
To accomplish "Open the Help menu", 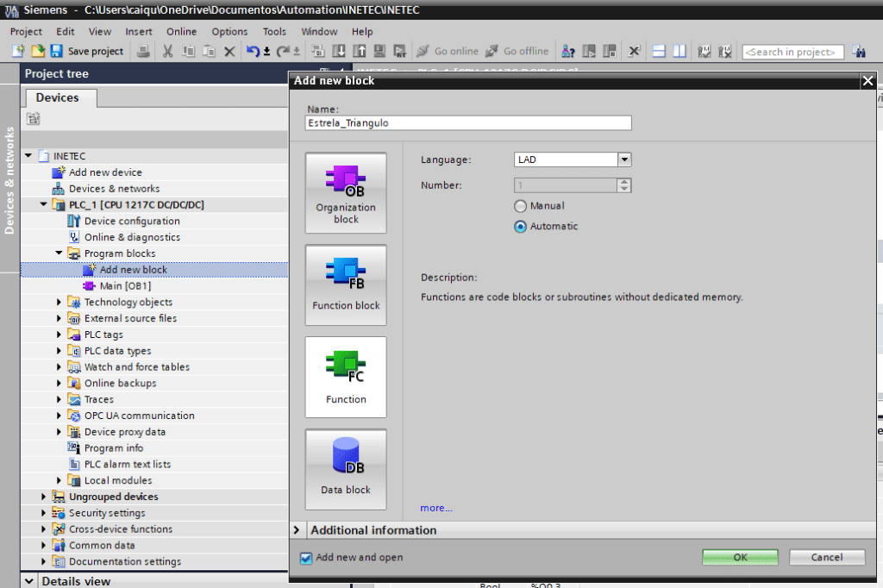I will 362,32.
